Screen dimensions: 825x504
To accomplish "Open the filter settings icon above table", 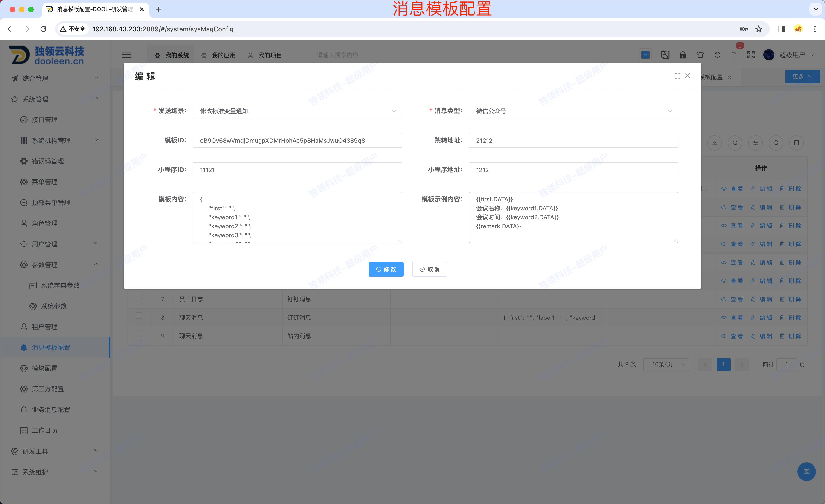I will [755, 143].
